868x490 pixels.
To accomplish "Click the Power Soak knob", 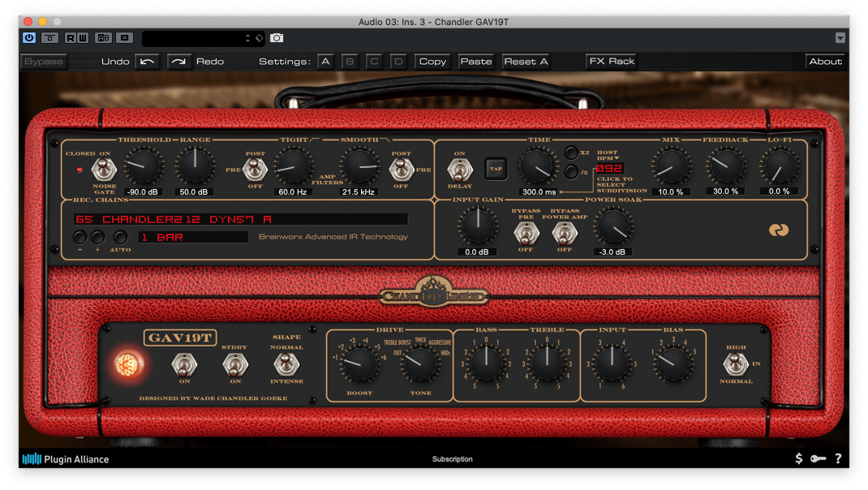I will (612, 226).
